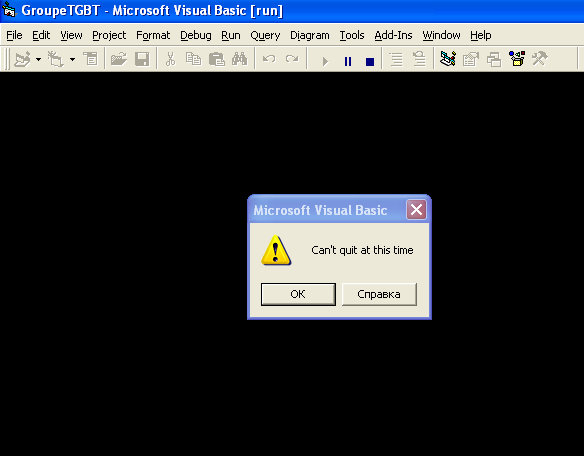The image size is (584, 456).
Task: Open the Properties Window icon
Action: (471, 59)
